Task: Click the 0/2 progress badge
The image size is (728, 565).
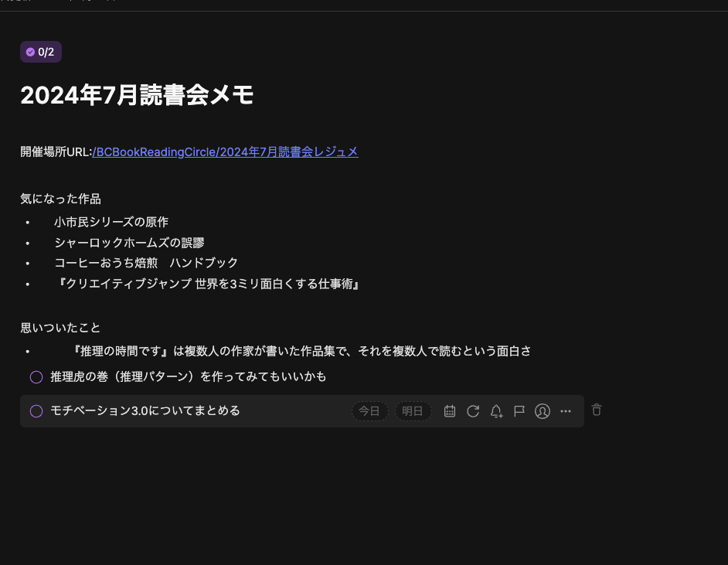Action: (40, 52)
